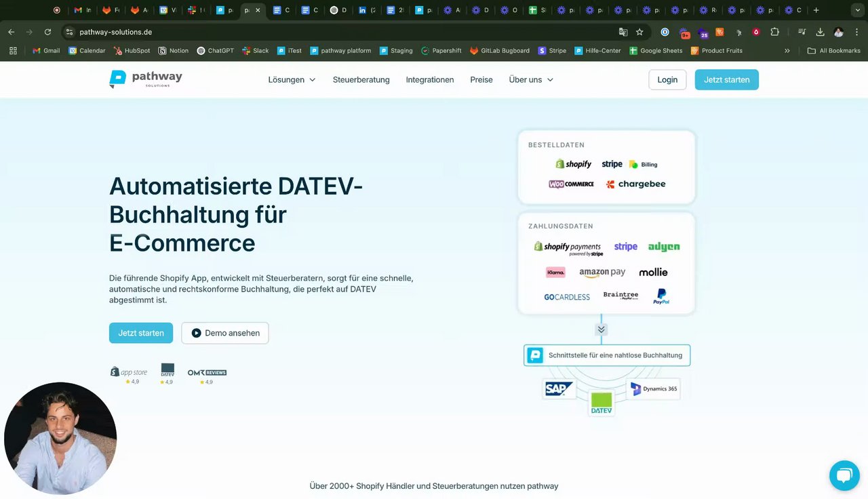The image size is (868, 499).
Task: Click the chargebee logo
Action: (x=635, y=184)
